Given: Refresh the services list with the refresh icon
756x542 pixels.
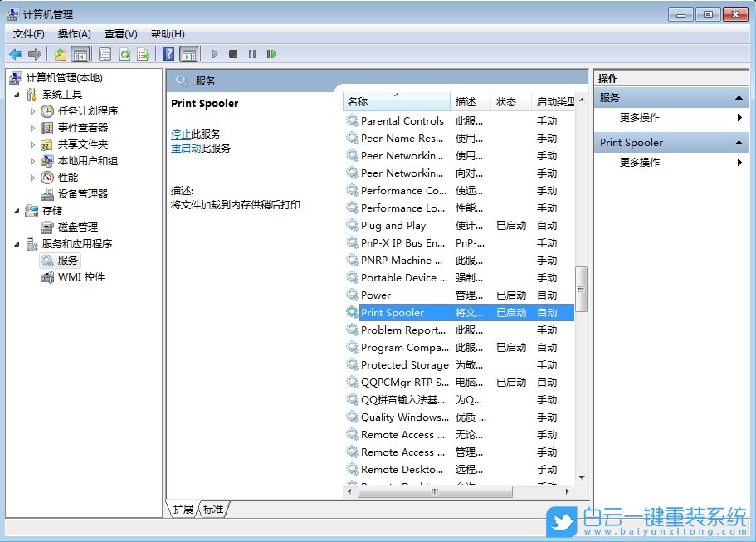Looking at the screenshot, I should (x=126, y=53).
